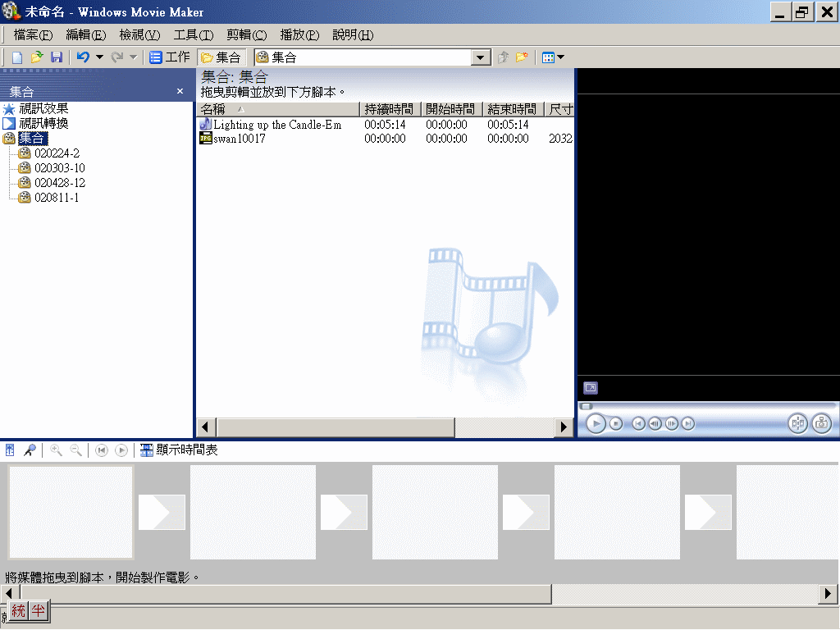The image size is (840, 630).
Task: Click the New Collection Folder icon
Action: 522,57
